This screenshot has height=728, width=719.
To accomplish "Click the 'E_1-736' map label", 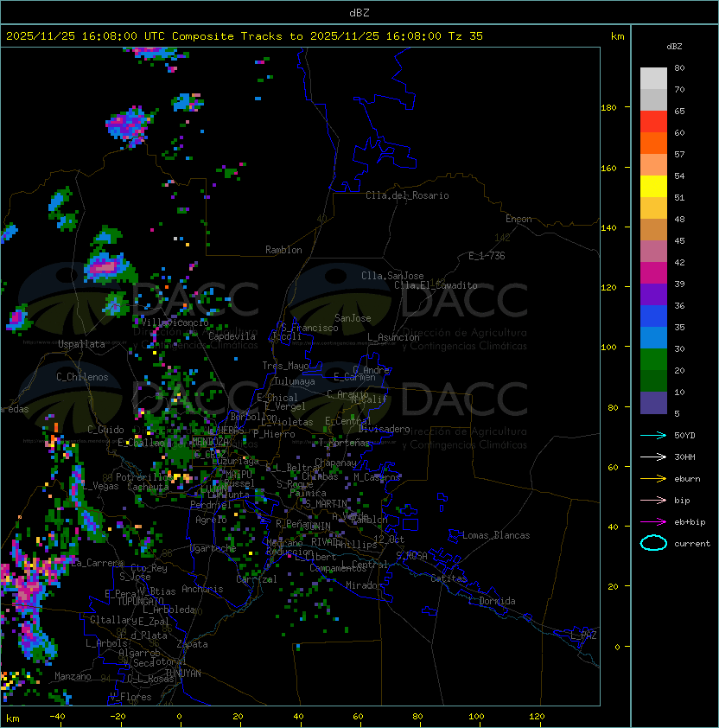I will (487, 256).
